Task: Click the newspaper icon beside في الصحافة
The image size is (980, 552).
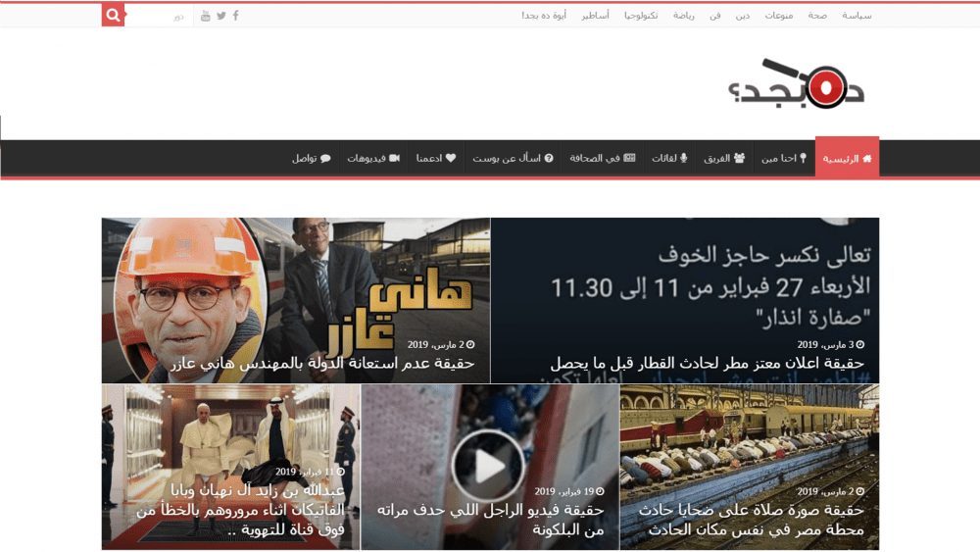Action: point(629,158)
